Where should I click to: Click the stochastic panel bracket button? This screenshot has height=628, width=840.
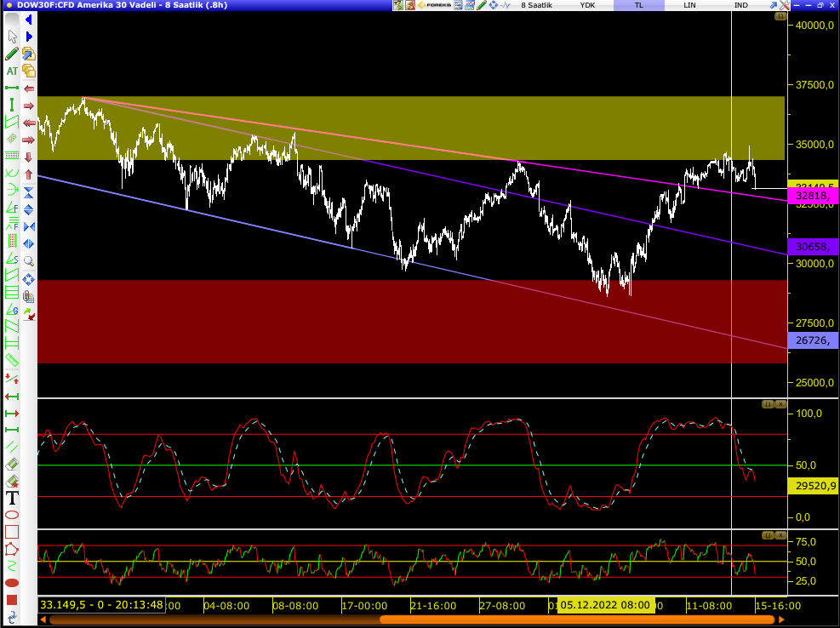[x=768, y=404]
